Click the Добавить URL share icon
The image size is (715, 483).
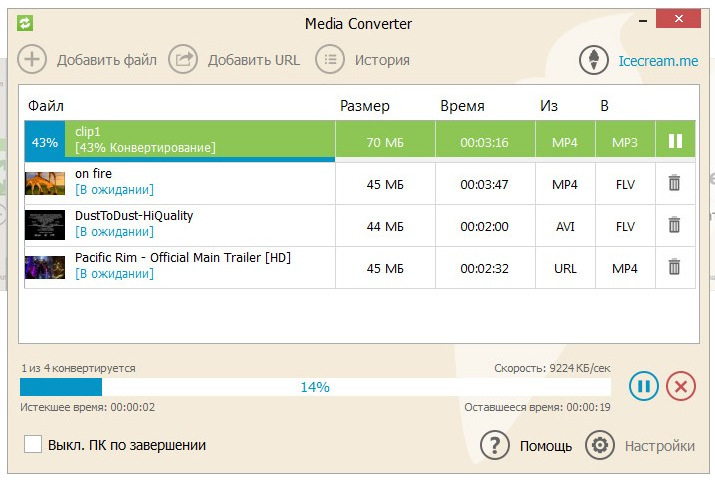click(183, 59)
